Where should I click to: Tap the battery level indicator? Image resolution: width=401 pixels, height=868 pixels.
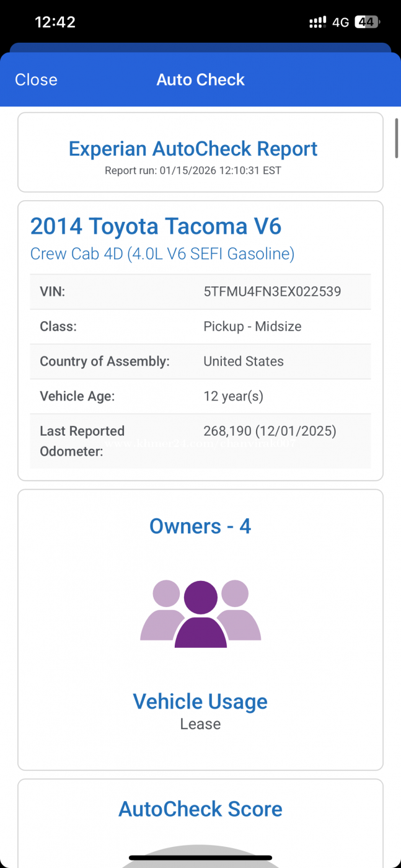[x=367, y=22]
